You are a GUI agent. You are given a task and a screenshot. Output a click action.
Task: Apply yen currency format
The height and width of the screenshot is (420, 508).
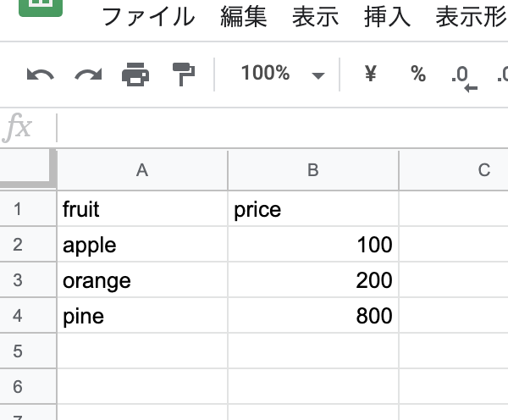coord(370,74)
